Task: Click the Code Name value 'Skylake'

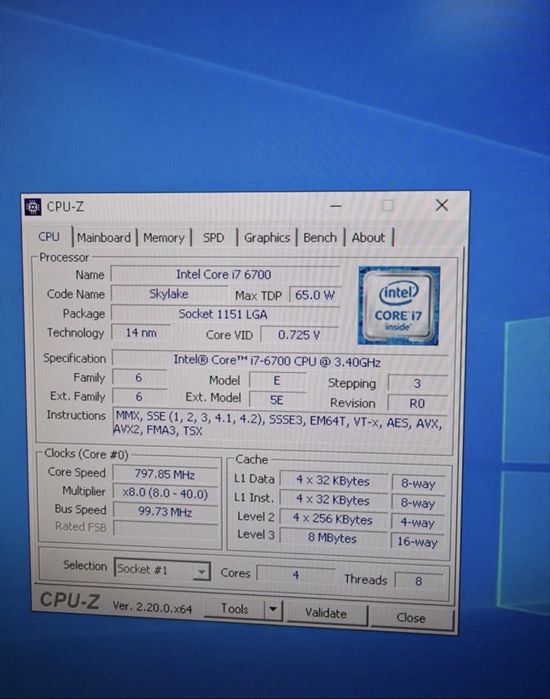Action: pos(169,294)
